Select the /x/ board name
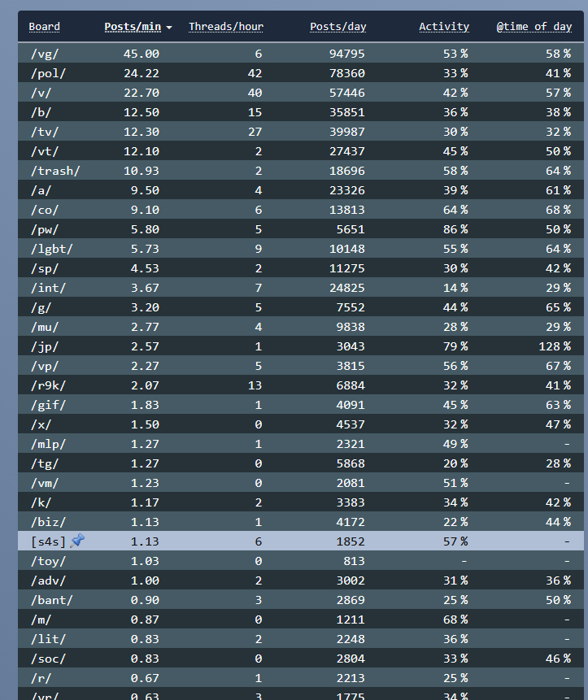This screenshot has width=588, height=700. [41, 424]
